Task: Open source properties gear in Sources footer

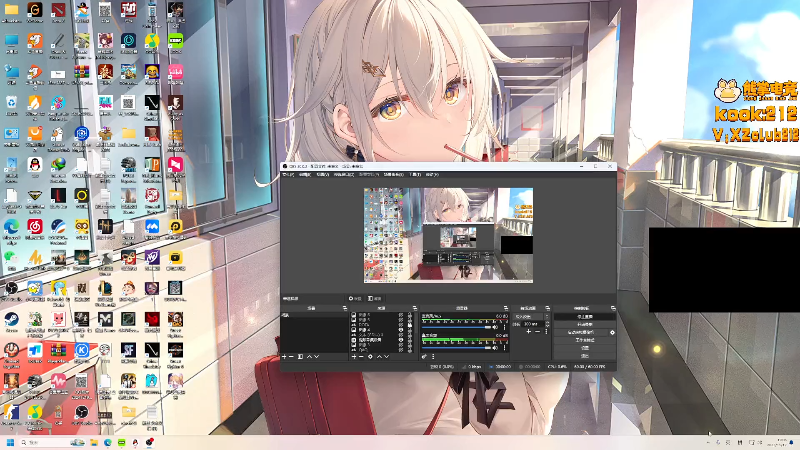Action: (x=370, y=357)
